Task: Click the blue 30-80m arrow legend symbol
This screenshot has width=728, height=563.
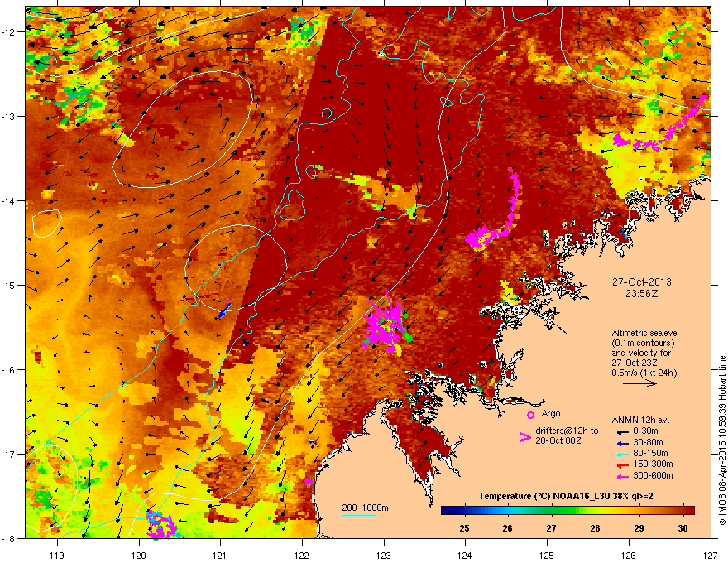Action: [x=622, y=443]
